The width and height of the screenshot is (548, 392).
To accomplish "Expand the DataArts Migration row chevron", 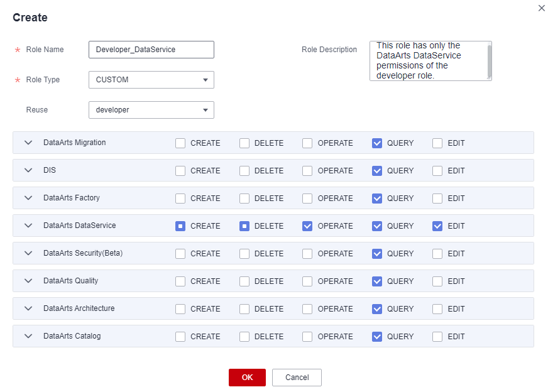I will 28,143.
